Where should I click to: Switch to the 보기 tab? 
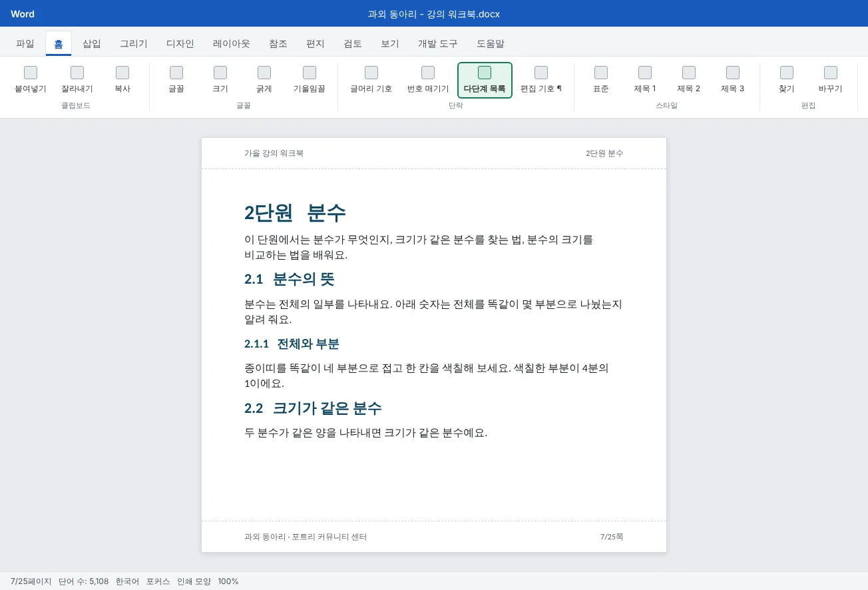click(x=390, y=44)
